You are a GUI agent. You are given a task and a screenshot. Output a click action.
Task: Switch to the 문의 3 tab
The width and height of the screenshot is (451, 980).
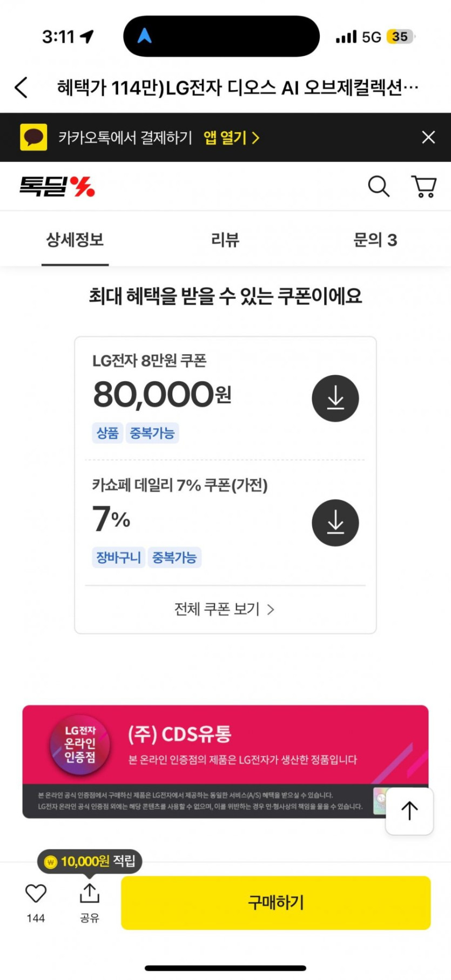coord(375,240)
